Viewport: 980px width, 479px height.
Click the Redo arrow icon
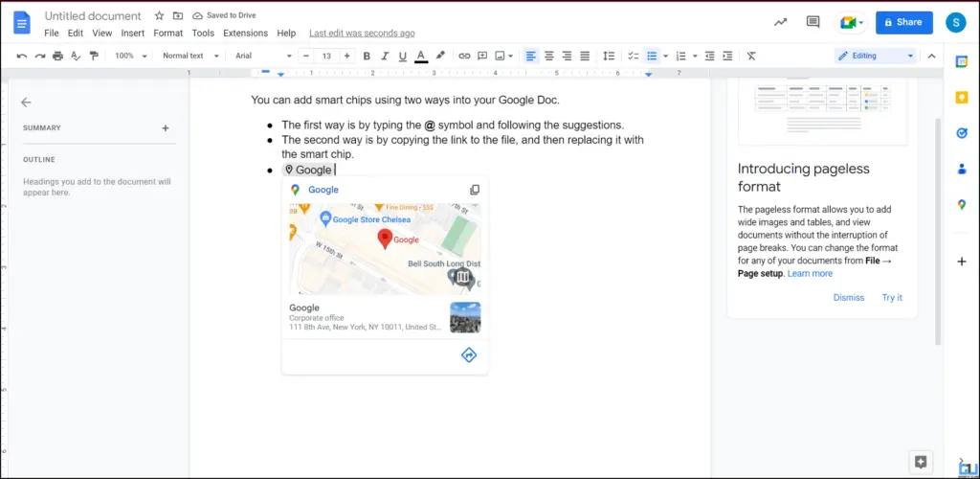coord(40,56)
